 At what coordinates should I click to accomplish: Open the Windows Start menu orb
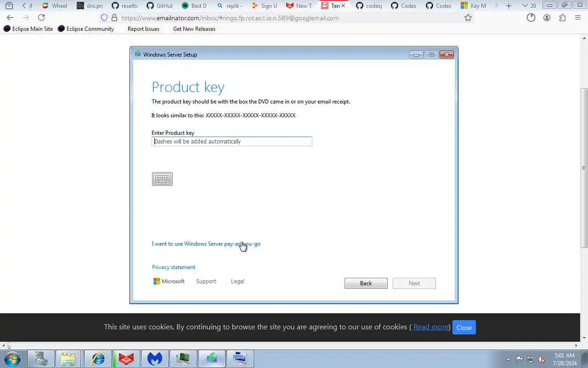point(11,359)
